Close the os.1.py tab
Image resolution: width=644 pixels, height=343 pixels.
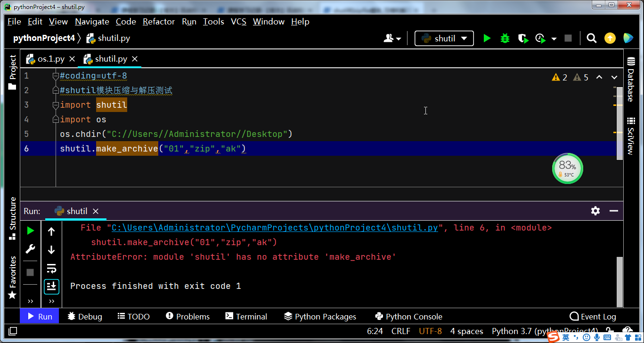tap(72, 59)
